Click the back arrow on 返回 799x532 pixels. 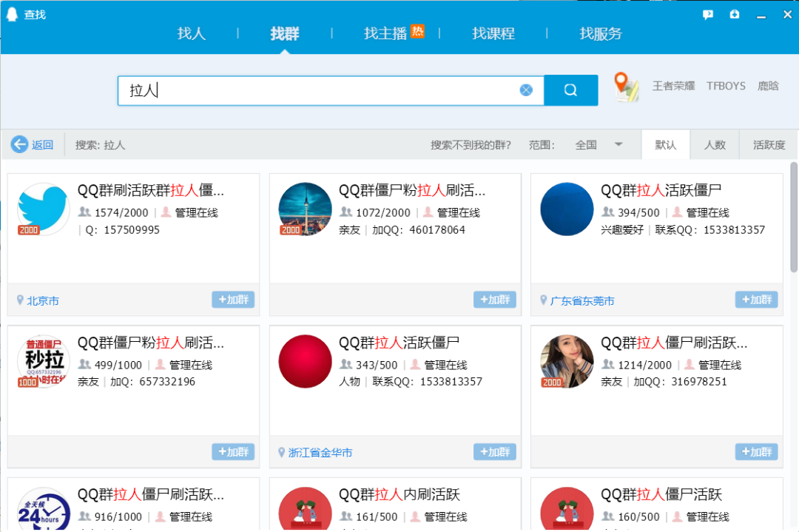pos(20,144)
